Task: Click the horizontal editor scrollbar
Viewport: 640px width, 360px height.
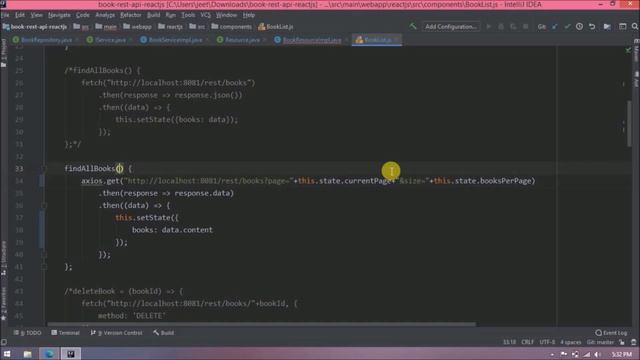Action: pos(262,324)
